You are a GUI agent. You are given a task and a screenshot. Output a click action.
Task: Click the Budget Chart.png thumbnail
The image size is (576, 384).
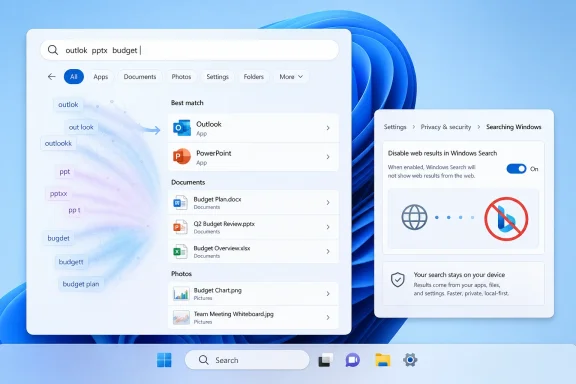[181, 294]
